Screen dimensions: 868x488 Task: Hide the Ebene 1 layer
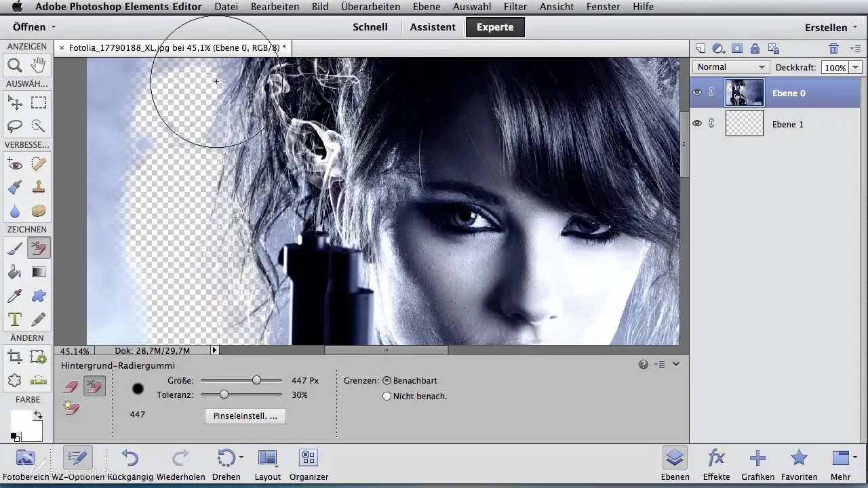697,124
